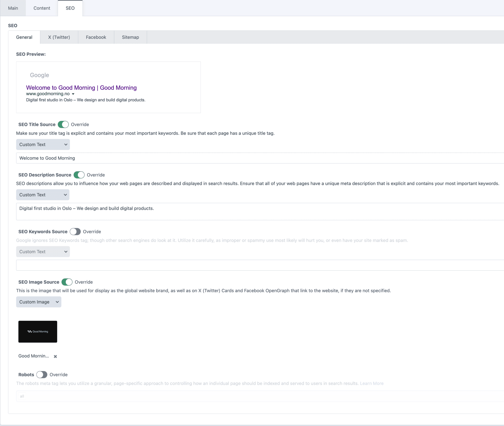The height and width of the screenshot is (426, 504).
Task: Toggle SEO Title Source override switch
Action: 63,124
